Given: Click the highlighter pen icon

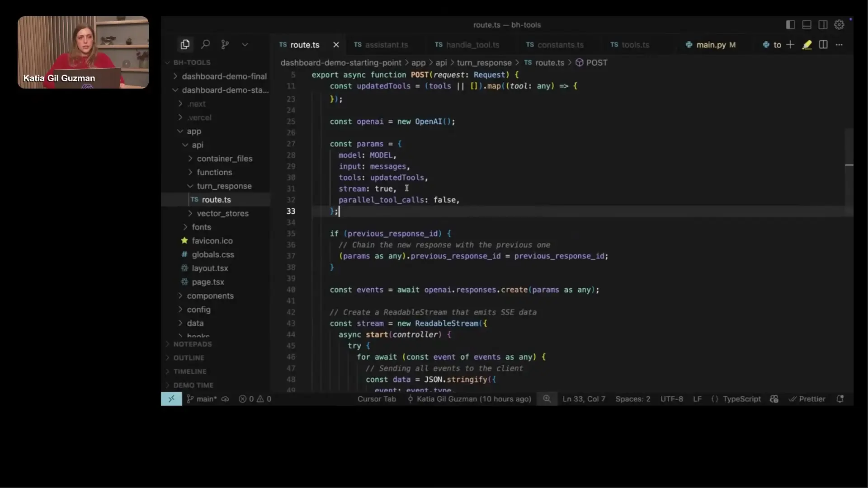Looking at the screenshot, I should click(807, 44).
